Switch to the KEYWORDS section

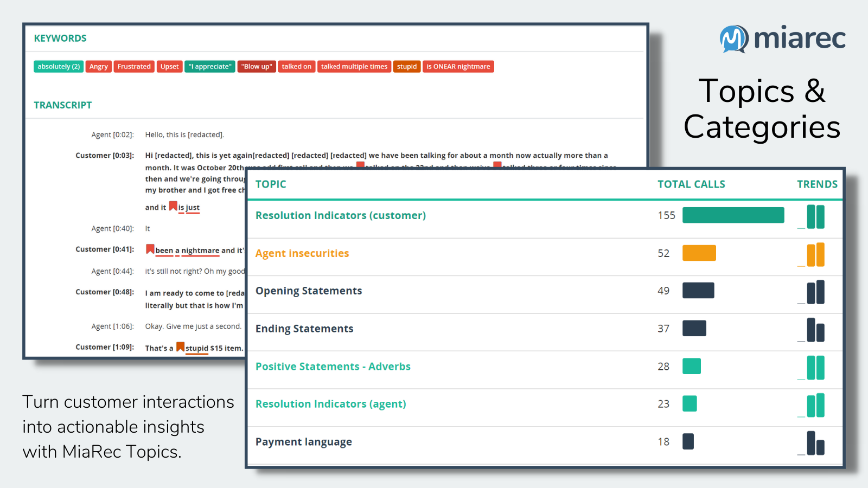point(60,38)
